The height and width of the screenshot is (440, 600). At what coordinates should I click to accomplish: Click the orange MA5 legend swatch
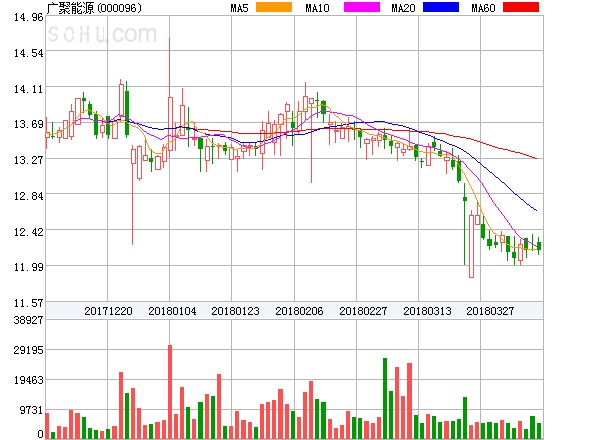[x=274, y=7]
